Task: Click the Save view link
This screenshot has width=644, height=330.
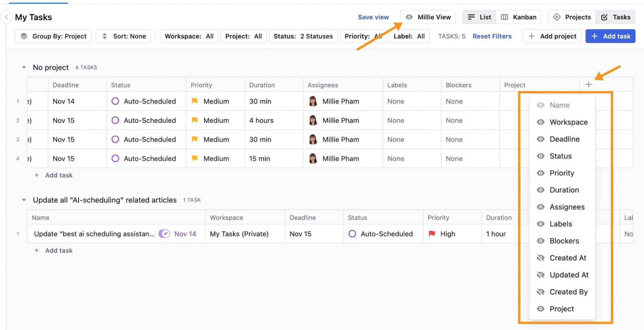Action: [x=373, y=17]
